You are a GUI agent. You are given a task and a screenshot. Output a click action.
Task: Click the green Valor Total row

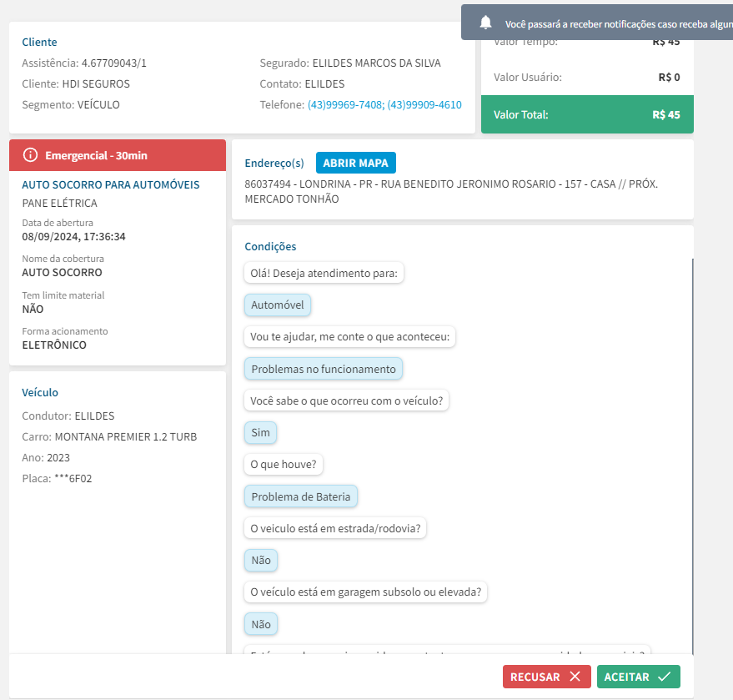coord(587,115)
